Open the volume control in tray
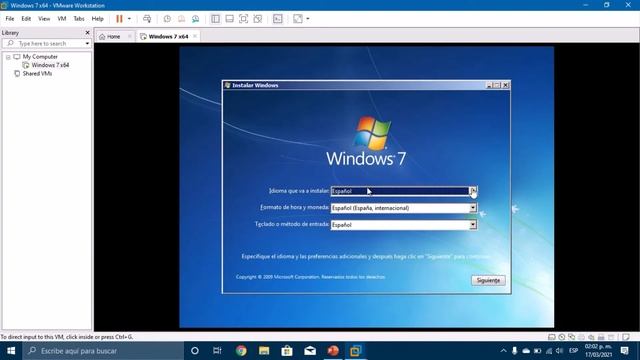Viewport: 640px width, 360px height. 560,351
